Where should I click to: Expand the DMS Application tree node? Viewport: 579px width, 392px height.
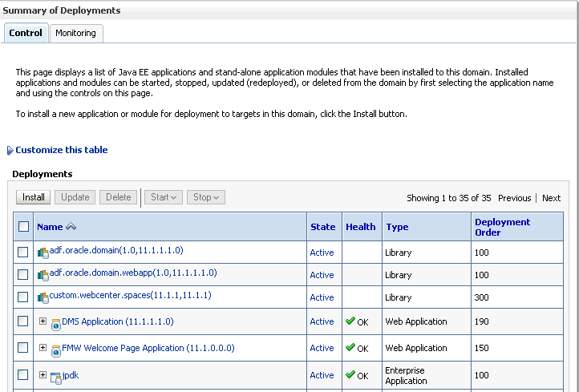tap(43, 321)
